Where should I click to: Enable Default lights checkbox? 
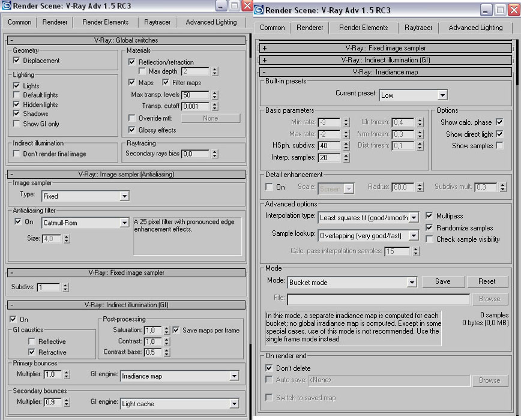(x=16, y=95)
